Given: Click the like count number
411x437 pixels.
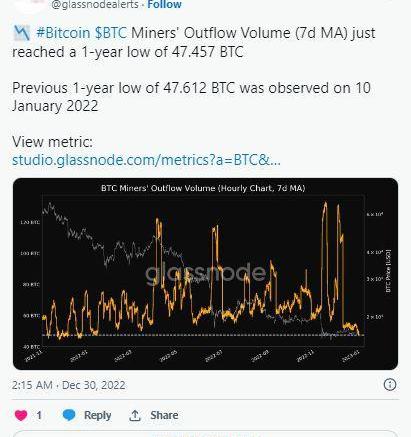Looking at the screenshot, I should (39, 415).
